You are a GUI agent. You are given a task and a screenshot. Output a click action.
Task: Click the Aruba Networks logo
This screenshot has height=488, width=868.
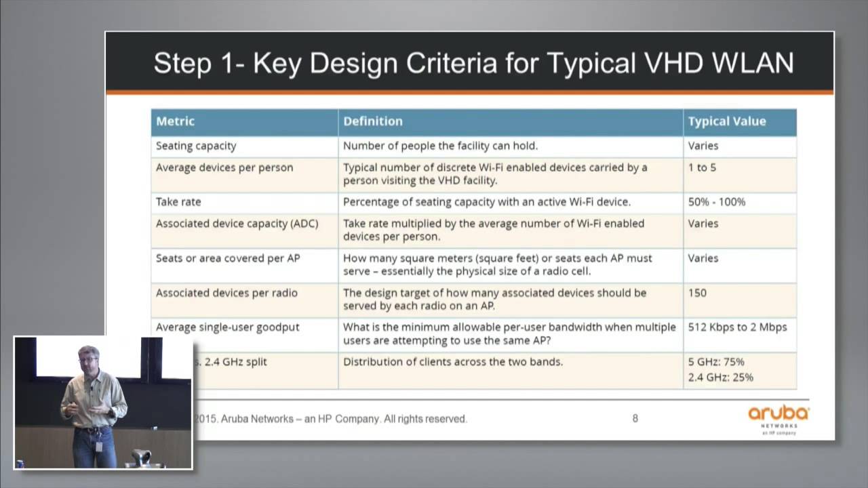[x=778, y=420]
